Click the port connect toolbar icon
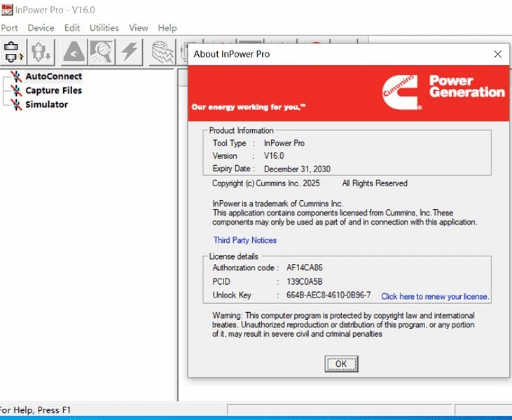 point(13,52)
